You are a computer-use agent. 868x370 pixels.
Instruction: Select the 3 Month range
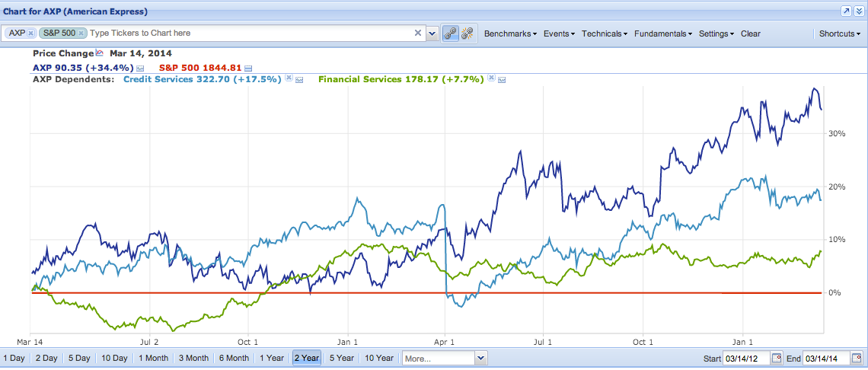pos(193,359)
